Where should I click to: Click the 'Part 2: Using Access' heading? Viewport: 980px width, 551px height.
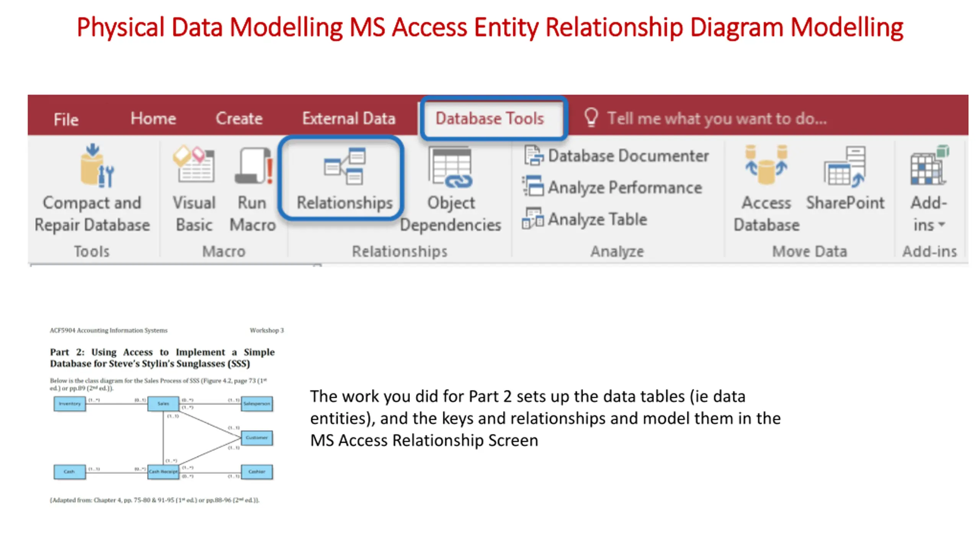point(162,358)
